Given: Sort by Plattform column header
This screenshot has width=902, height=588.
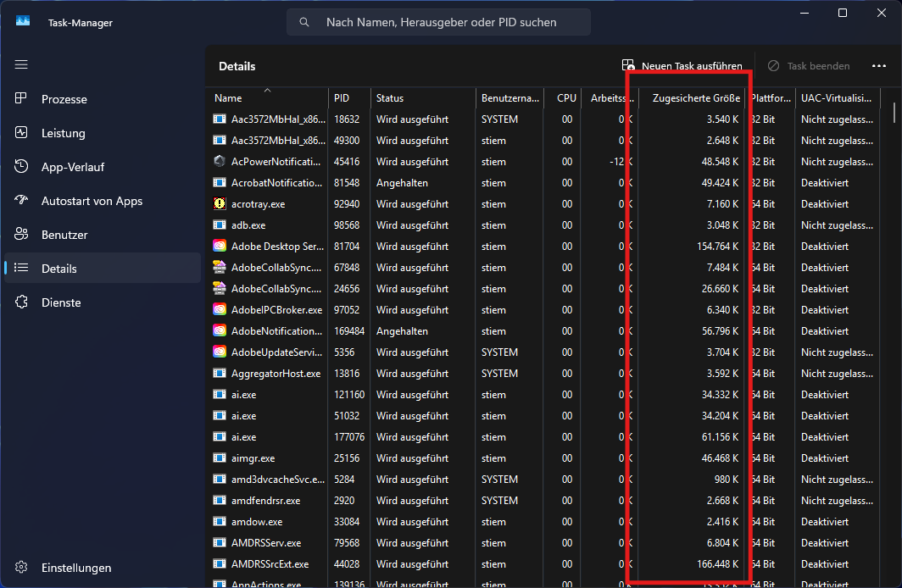Looking at the screenshot, I should tap(771, 98).
